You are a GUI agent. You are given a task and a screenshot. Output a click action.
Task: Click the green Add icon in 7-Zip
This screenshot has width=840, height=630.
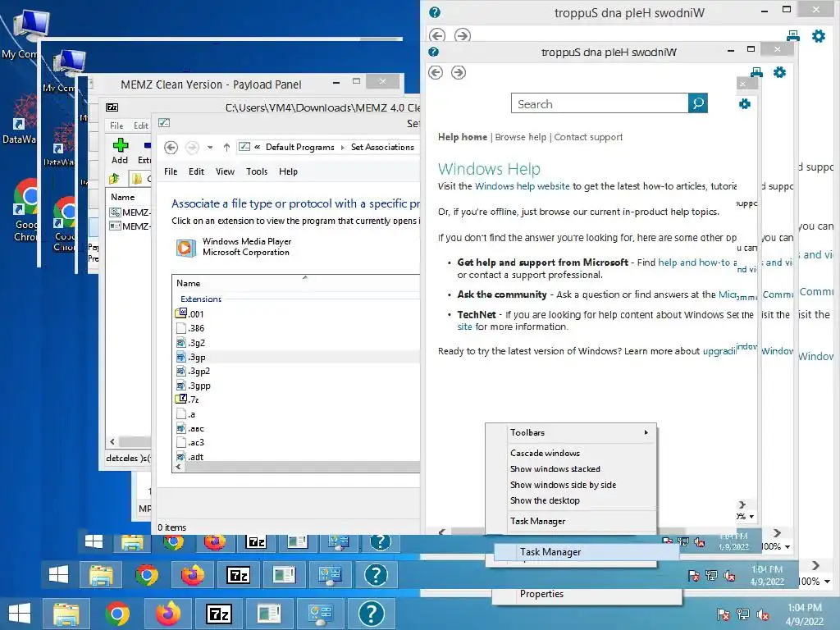click(120, 145)
